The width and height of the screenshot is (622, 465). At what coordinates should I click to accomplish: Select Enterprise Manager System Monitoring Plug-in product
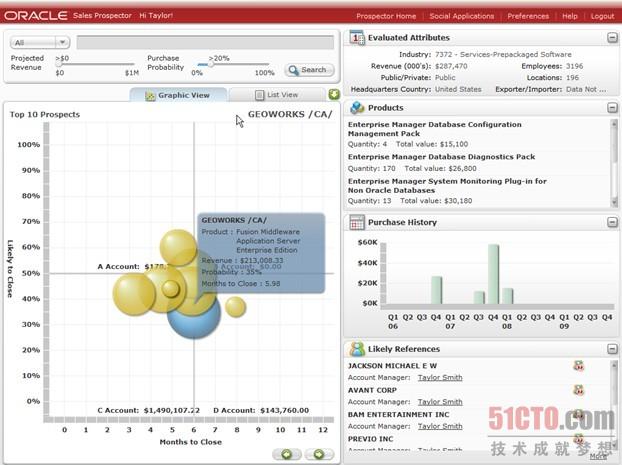[447, 186]
